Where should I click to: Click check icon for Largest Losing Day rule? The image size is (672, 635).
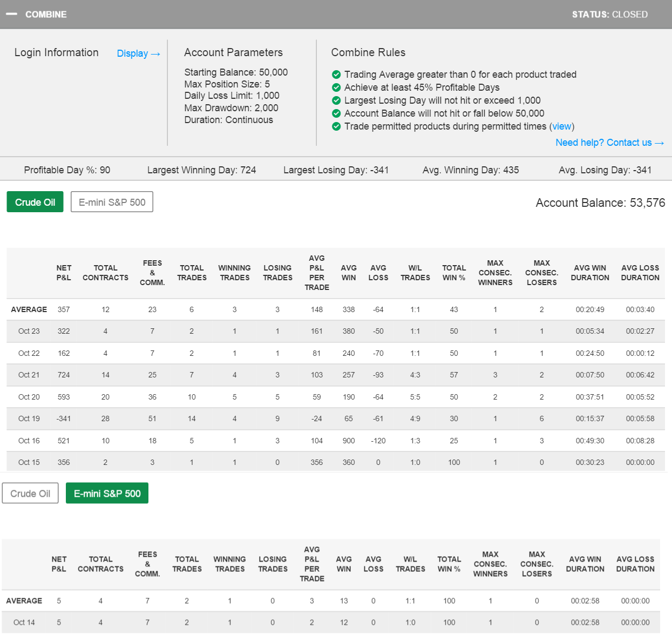click(336, 100)
